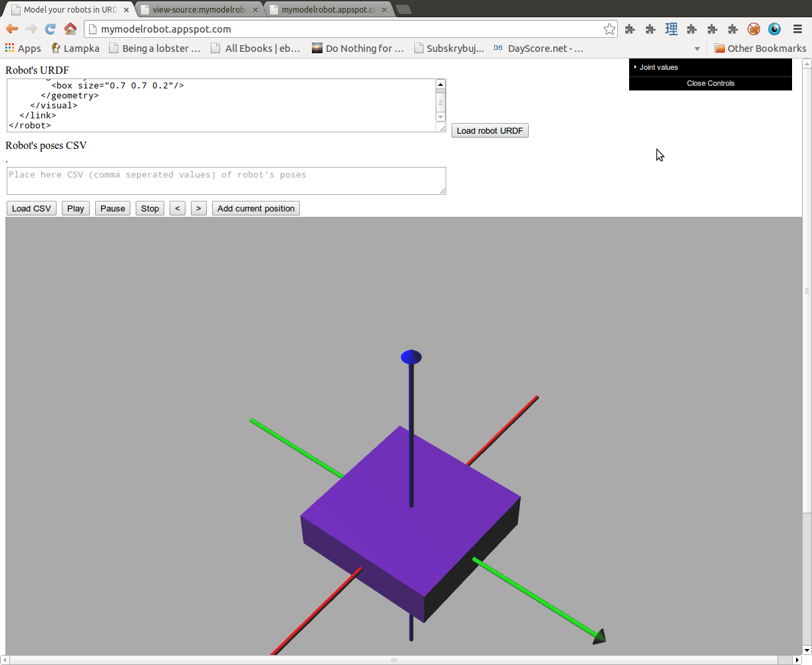
Task: Open the bookmarks overflow dropdown arrow
Action: pyautogui.click(x=697, y=49)
